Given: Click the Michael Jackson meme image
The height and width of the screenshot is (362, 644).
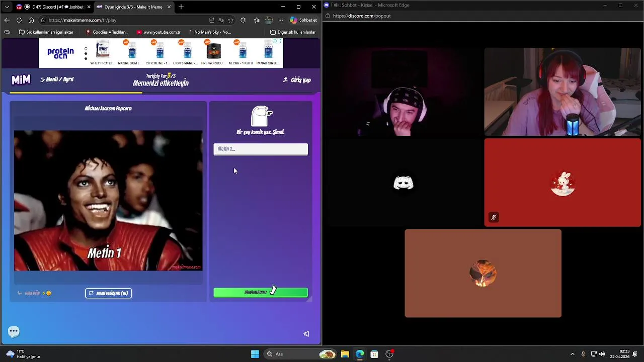Looking at the screenshot, I should [x=108, y=201].
